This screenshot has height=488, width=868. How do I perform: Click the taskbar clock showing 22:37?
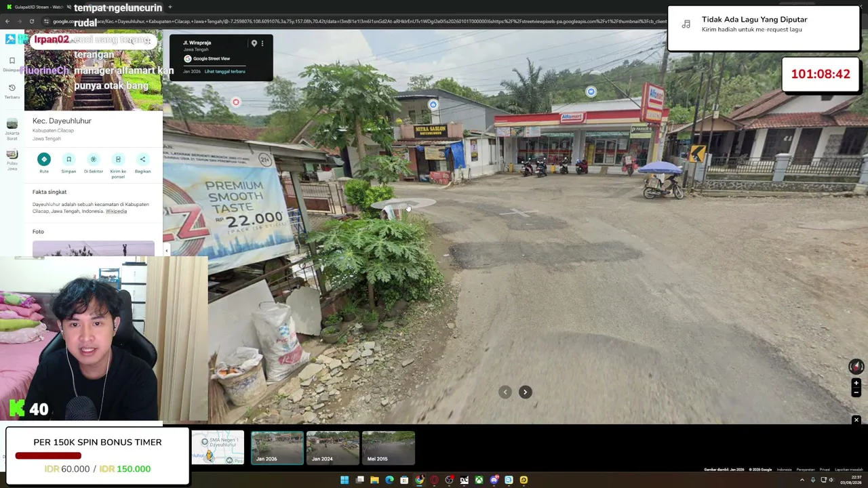coord(850,480)
